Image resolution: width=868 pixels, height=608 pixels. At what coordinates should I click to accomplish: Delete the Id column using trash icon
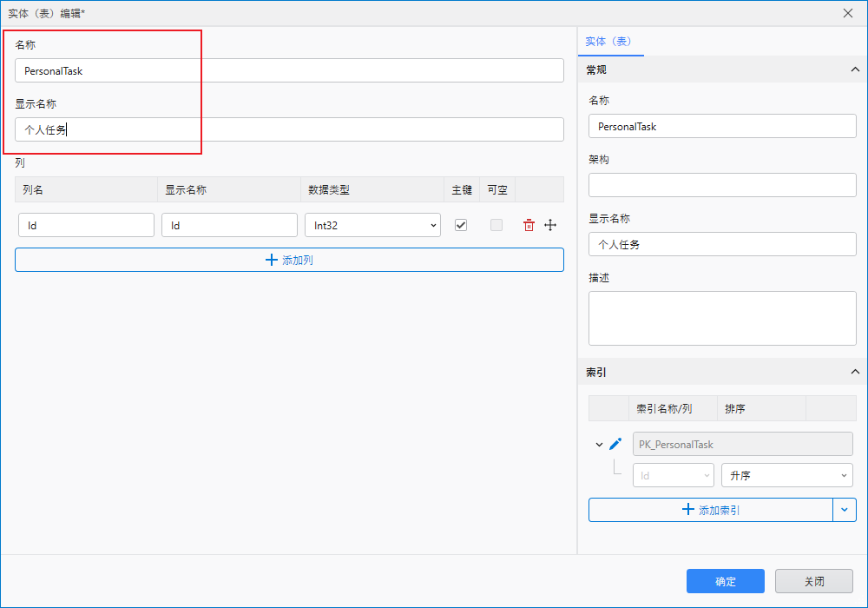tap(529, 224)
